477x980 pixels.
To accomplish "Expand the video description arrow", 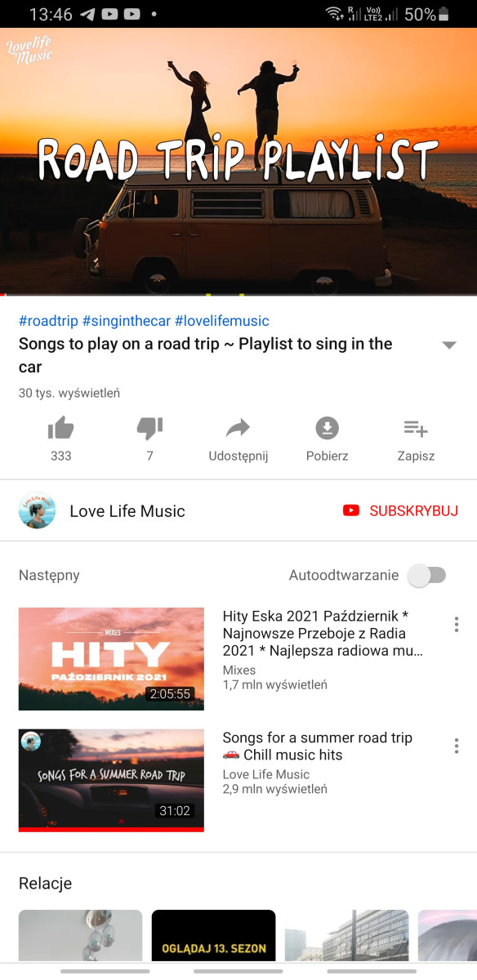I will [x=448, y=345].
